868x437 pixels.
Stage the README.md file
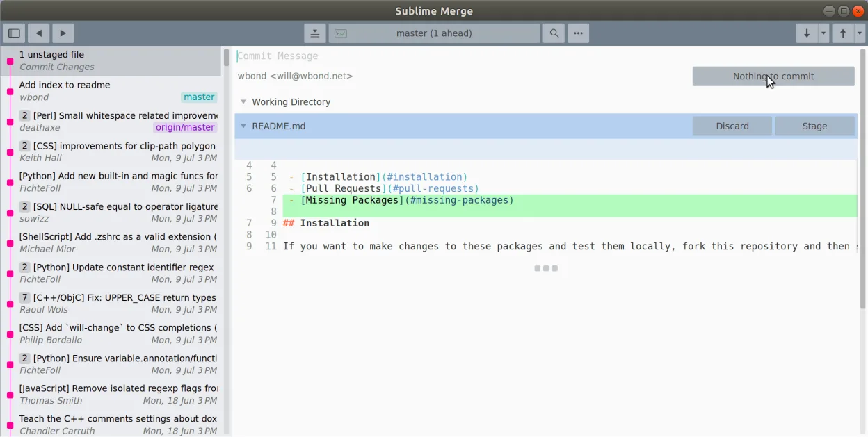click(814, 126)
